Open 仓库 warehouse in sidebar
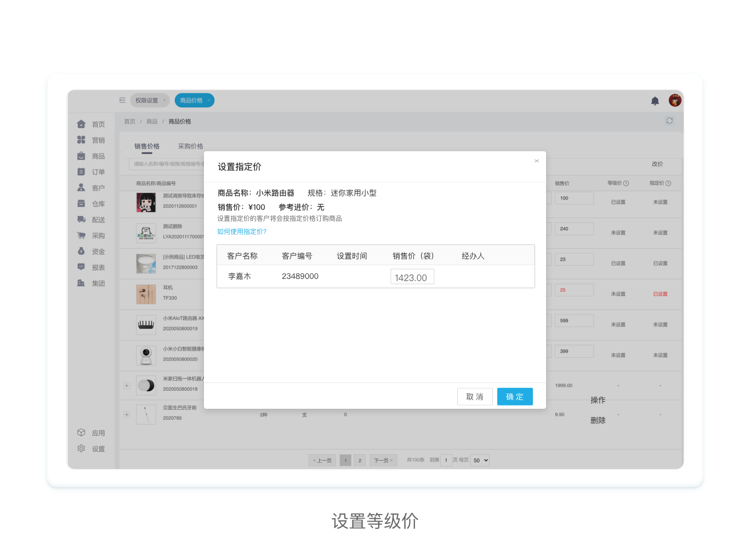The image size is (750, 560). (x=91, y=204)
